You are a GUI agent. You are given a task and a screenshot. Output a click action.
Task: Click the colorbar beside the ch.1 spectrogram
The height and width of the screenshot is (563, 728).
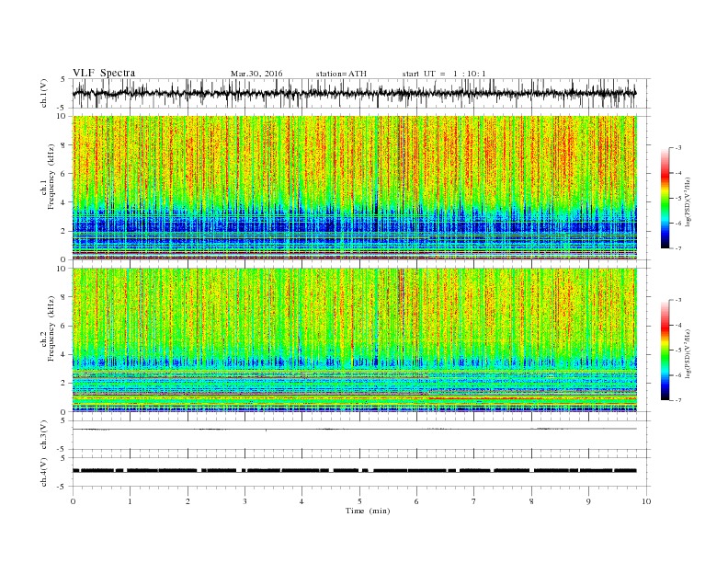[x=665, y=198]
